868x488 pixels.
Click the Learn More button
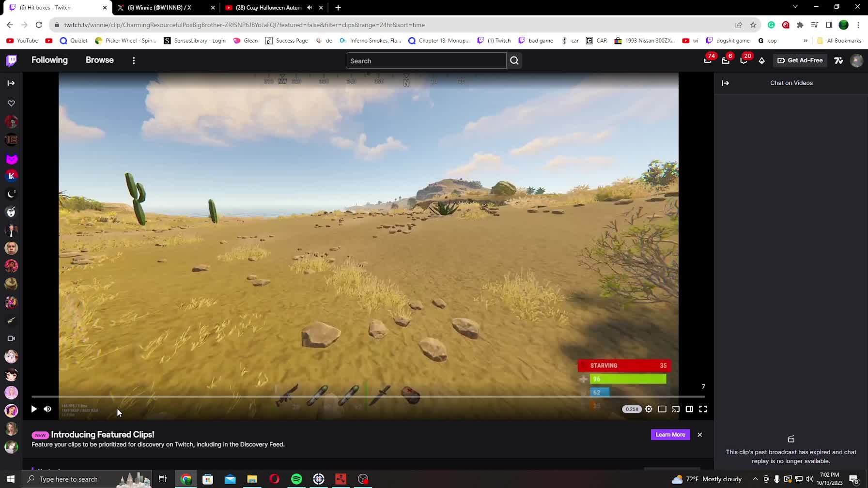(x=670, y=435)
